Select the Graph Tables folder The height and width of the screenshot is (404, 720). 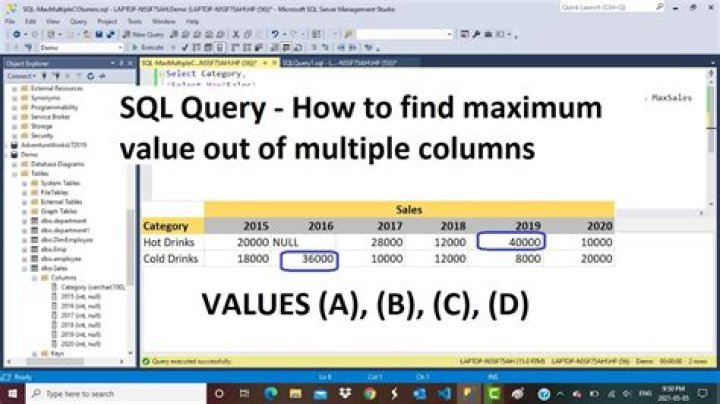(x=58, y=211)
